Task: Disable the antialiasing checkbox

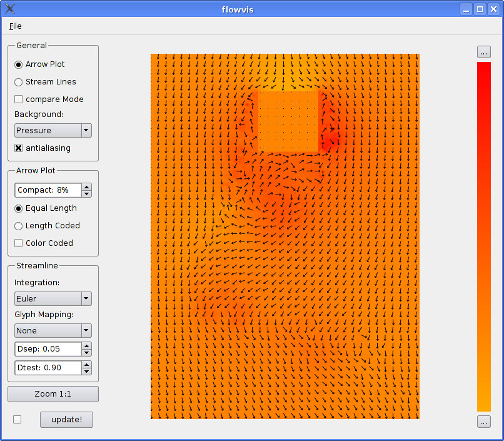Action: click(x=19, y=148)
